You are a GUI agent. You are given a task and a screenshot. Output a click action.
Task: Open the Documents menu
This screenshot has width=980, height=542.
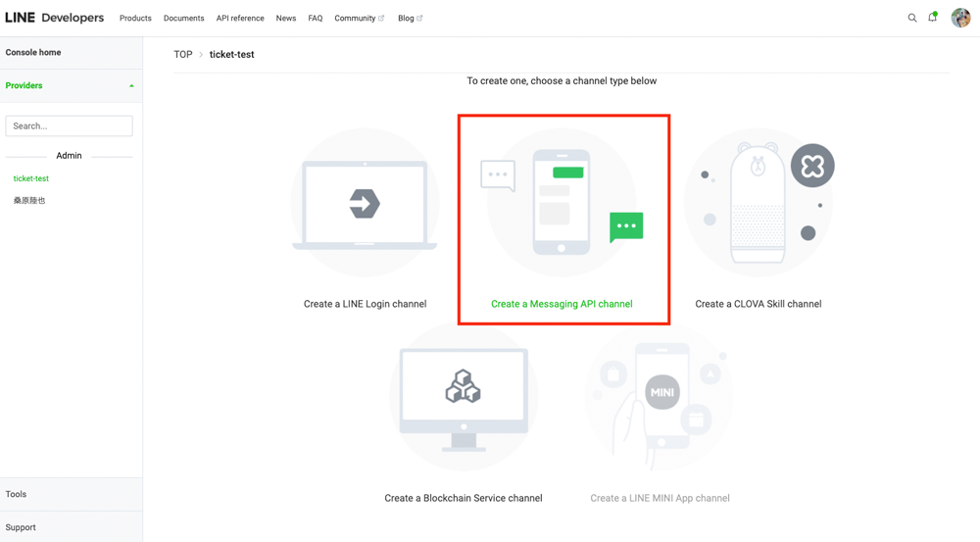(x=184, y=18)
